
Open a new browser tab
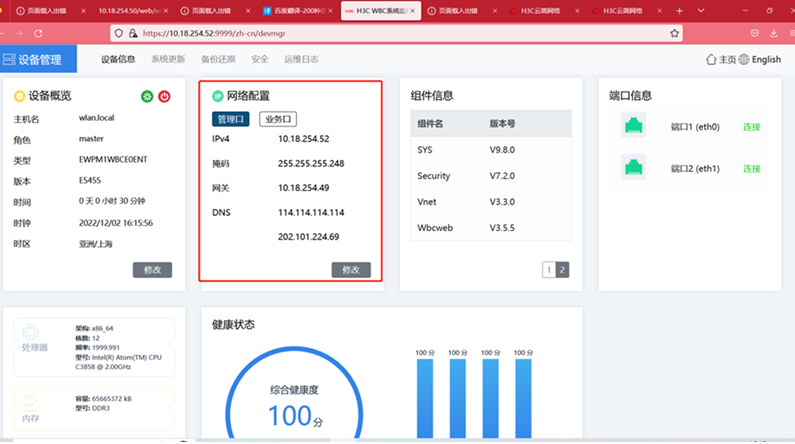[x=679, y=11]
